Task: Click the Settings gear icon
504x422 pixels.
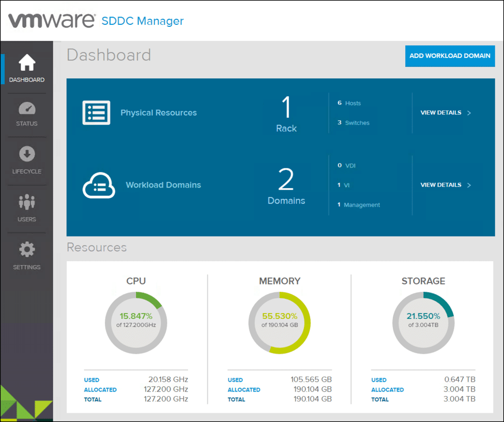Action: pyautogui.click(x=27, y=250)
